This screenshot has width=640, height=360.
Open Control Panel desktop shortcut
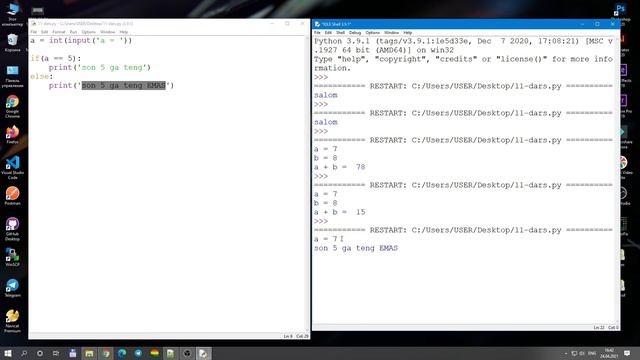pos(12,76)
